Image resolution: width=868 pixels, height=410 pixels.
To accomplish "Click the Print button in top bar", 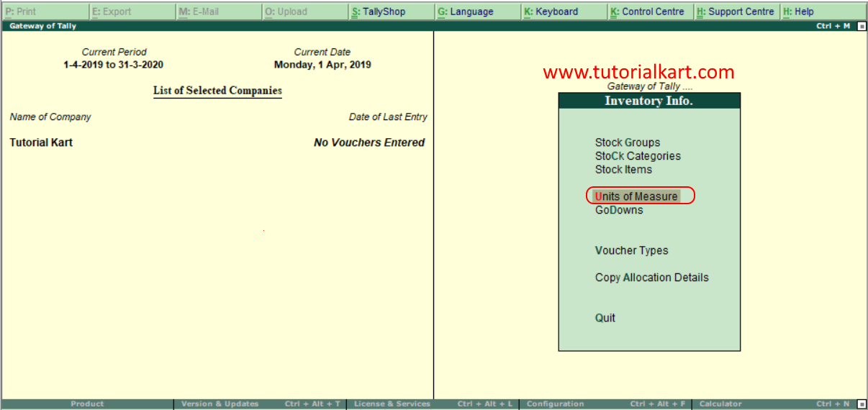I will tap(45, 12).
